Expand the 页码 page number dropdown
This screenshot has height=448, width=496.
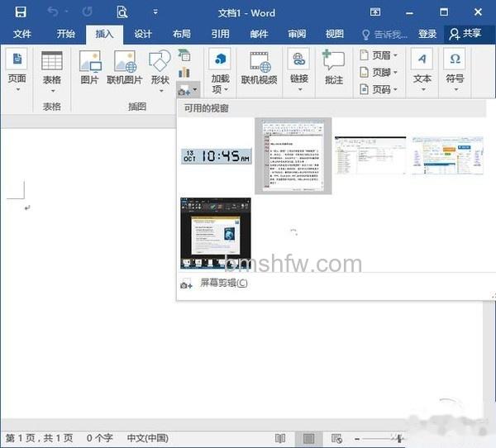point(379,89)
